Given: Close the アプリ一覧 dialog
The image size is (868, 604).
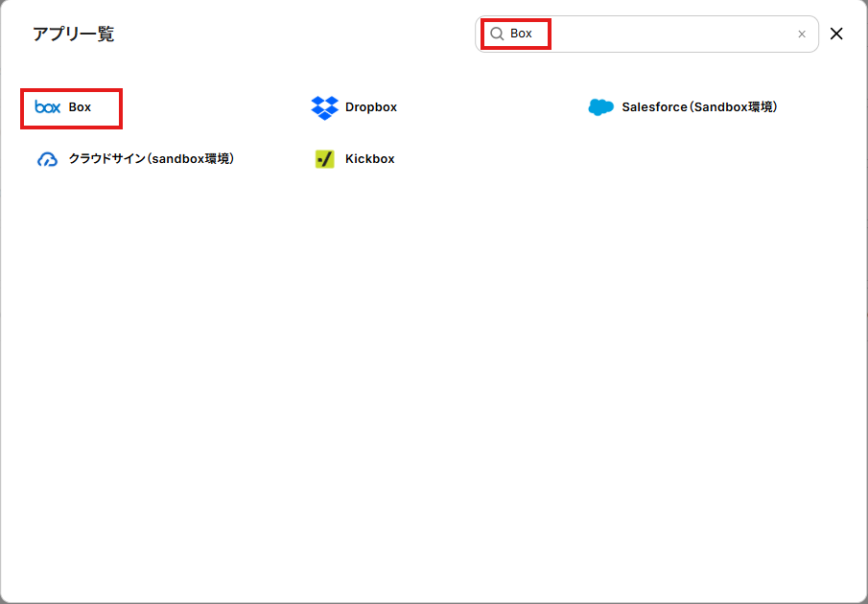Looking at the screenshot, I should (x=836, y=34).
